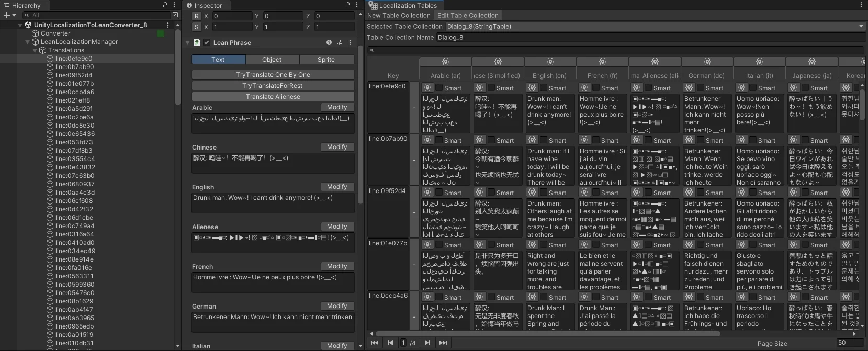Go to the last page of table

tap(443, 343)
